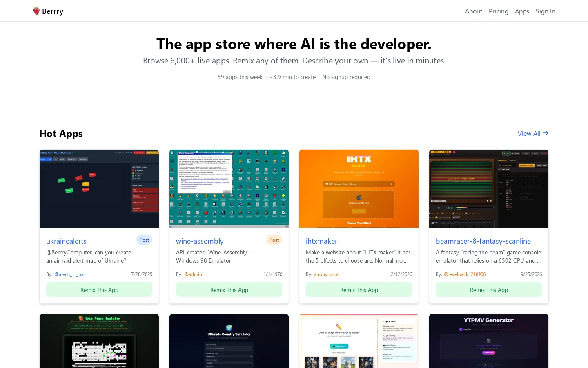The width and height of the screenshot is (588, 368).
Task: Remix the wine-assembly app
Action: point(229,290)
